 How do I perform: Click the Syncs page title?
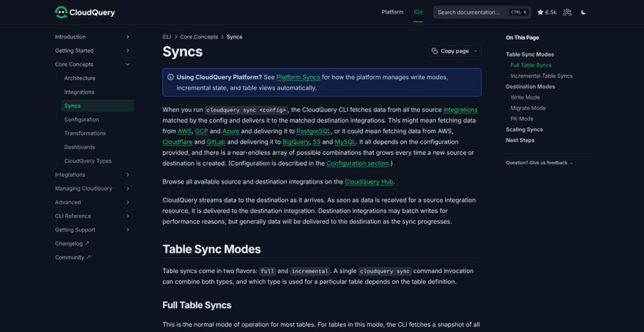click(x=182, y=52)
